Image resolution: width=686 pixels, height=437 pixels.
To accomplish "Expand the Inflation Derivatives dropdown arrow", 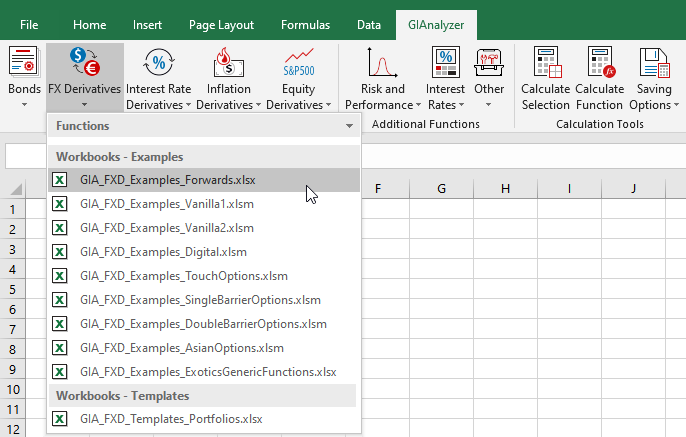I will (258, 105).
